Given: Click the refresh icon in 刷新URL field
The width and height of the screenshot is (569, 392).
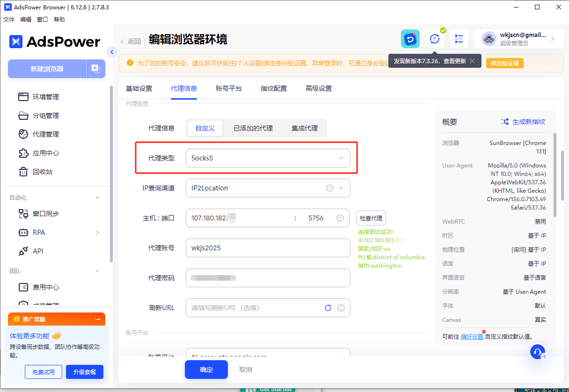Looking at the screenshot, I should 328,308.
